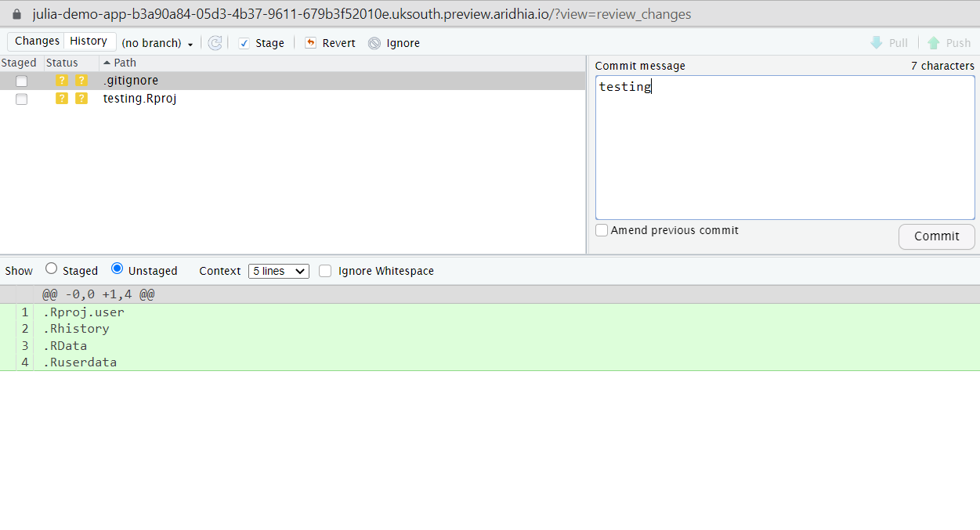The height and width of the screenshot is (530, 980).
Task: Click the yellow status icon beside .gitignore
Action: (62, 80)
